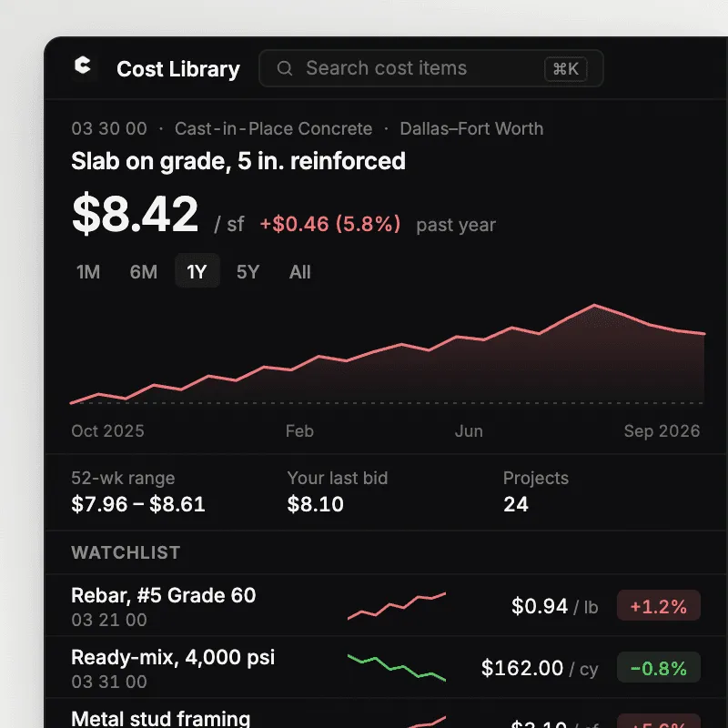Open the Ready-mix, 4,000 psi row
The image size is (728, 728).
pos(386,667)
